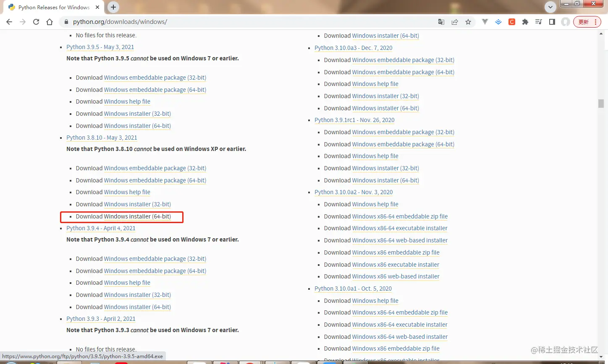Bookmark this page with the star icon
The width and height of the screenshot is (608, 364).
[468, 22]
